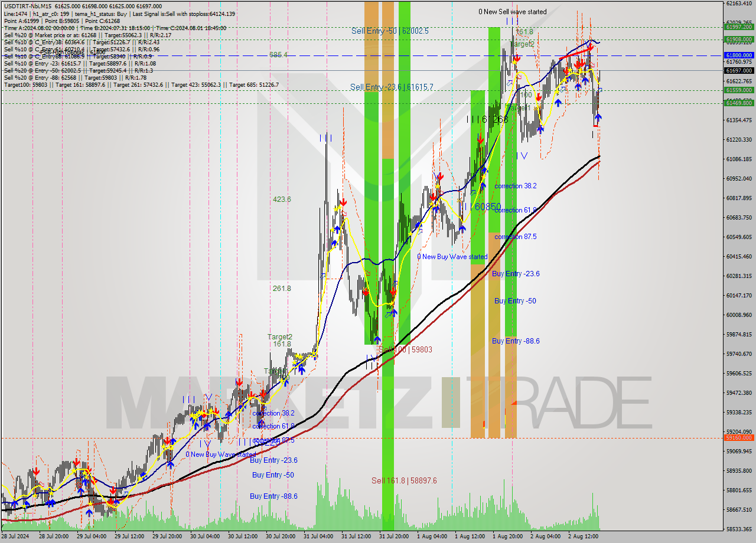The image size is (756, 543).
Task: Click the red 59180.000 price tag
Action: coord(739,438)
